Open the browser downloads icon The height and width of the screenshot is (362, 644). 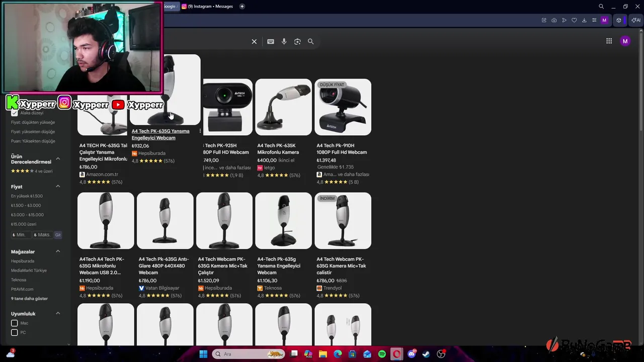[584, 20]
